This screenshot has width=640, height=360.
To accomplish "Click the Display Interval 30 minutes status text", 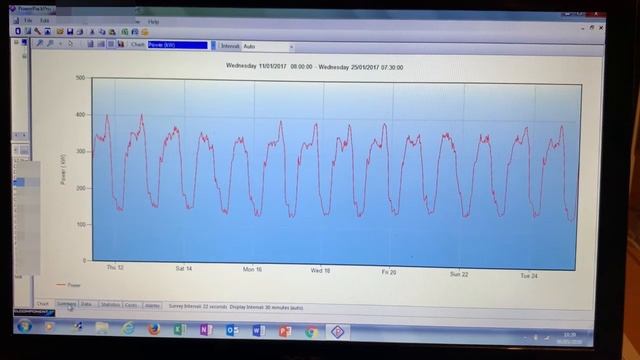I will (266, 307).
